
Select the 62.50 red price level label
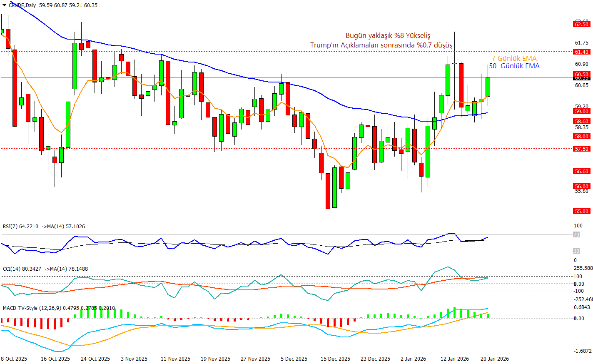tap(582, 25)
